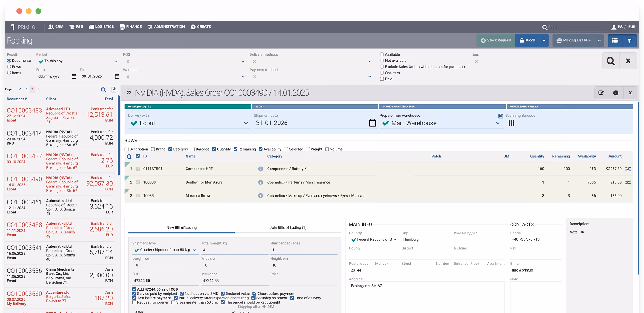
Task: Expand the Delivery methods dropdown
Action: 370,61
